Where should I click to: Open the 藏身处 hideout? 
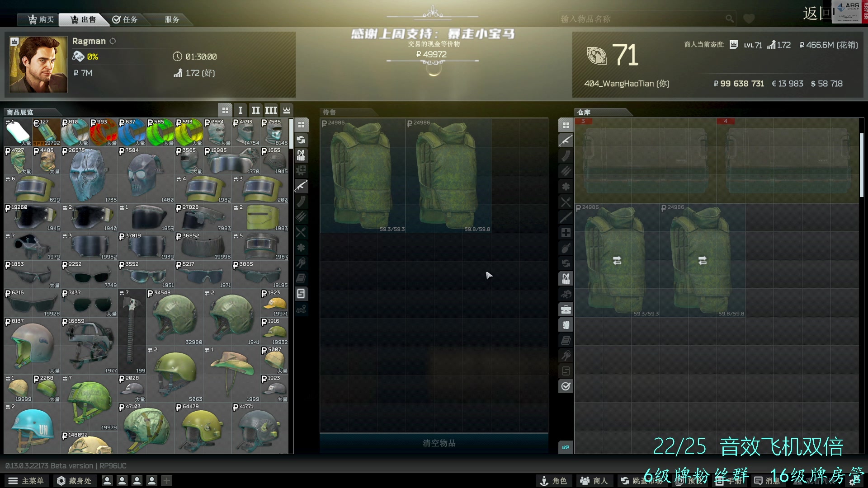click(75, 481)
